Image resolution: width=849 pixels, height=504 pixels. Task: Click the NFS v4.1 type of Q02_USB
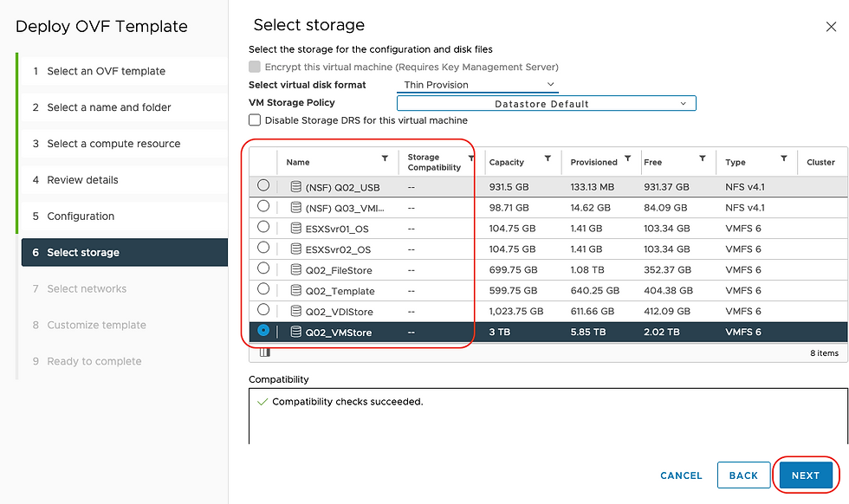[744, 187]
